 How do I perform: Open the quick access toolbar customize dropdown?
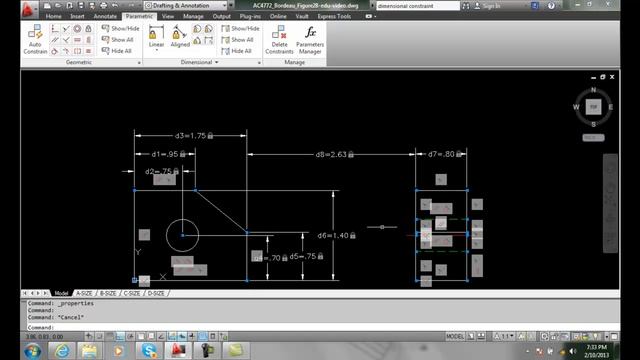pos(231,6)
